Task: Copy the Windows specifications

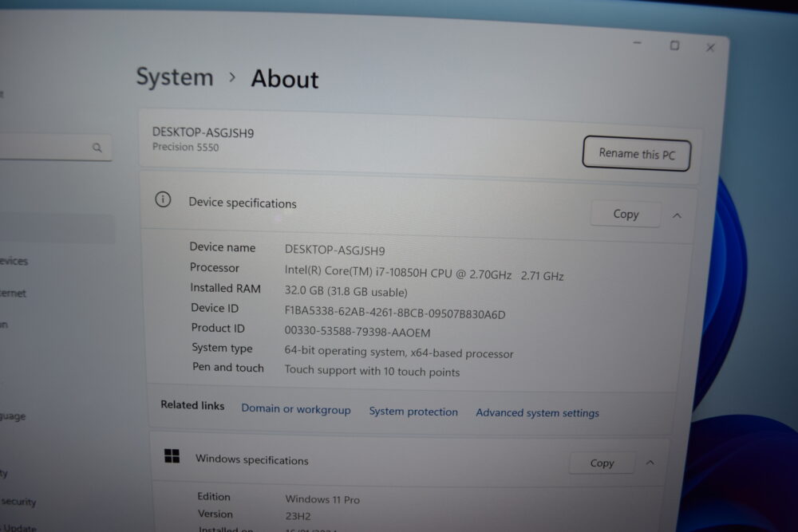Action: pyautogui.click(x=602, y=463)
